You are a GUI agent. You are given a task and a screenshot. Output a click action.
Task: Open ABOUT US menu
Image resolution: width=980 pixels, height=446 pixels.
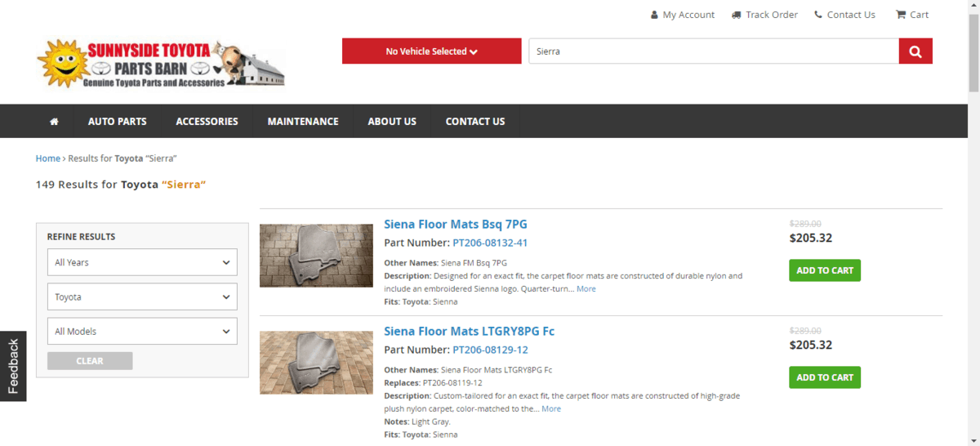[392, 121]
